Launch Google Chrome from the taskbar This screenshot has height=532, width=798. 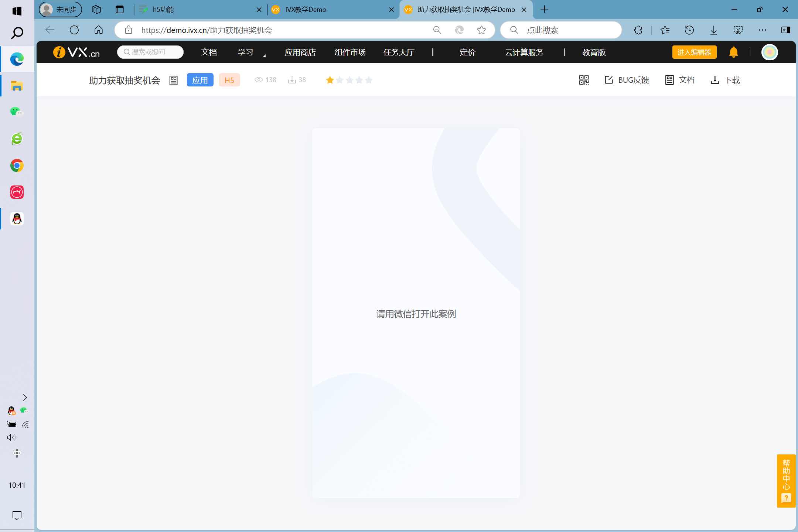point(17,166)
